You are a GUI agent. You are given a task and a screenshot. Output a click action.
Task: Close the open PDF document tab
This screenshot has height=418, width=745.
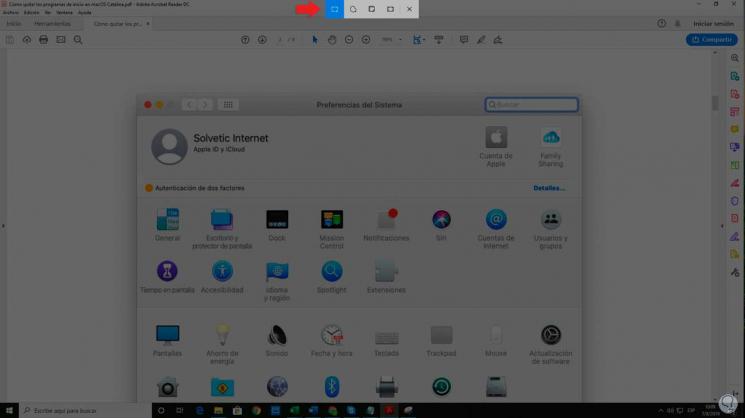[148, 24]
